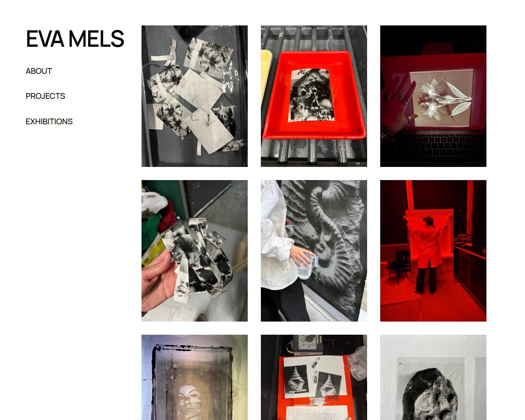
Task: Navigate to the EXHIBITIONS page
Action: 49,121
